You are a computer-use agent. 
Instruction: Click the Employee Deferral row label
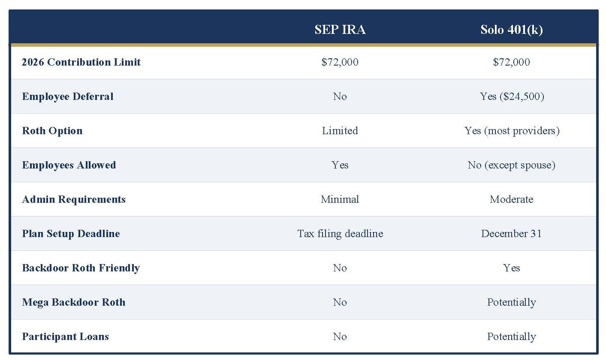68,96
